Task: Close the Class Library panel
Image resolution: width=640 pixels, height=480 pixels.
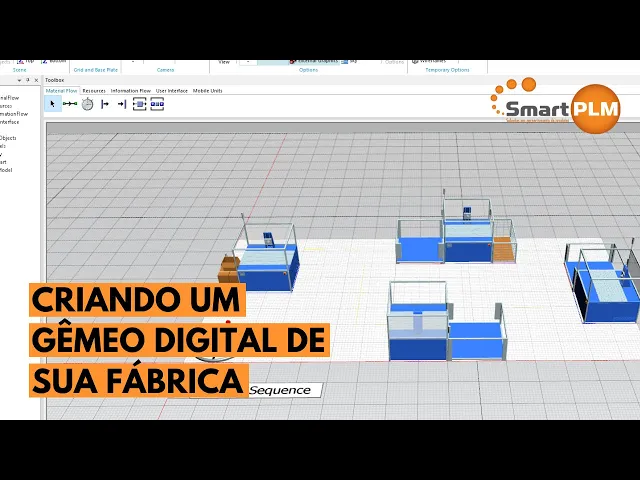Action: click(36, 80)
